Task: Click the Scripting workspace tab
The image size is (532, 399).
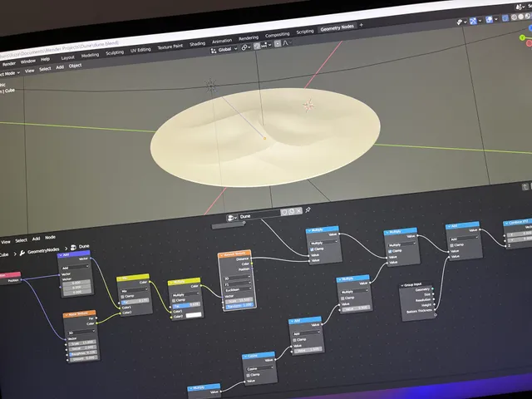Action: point(305,32)
